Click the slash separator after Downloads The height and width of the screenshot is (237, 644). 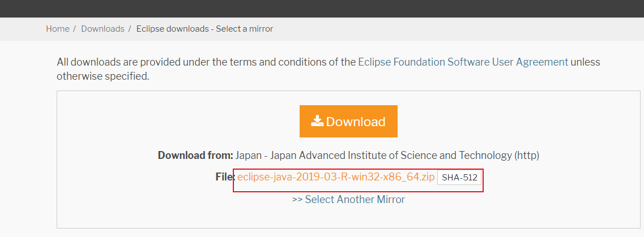tap(130, 28)
